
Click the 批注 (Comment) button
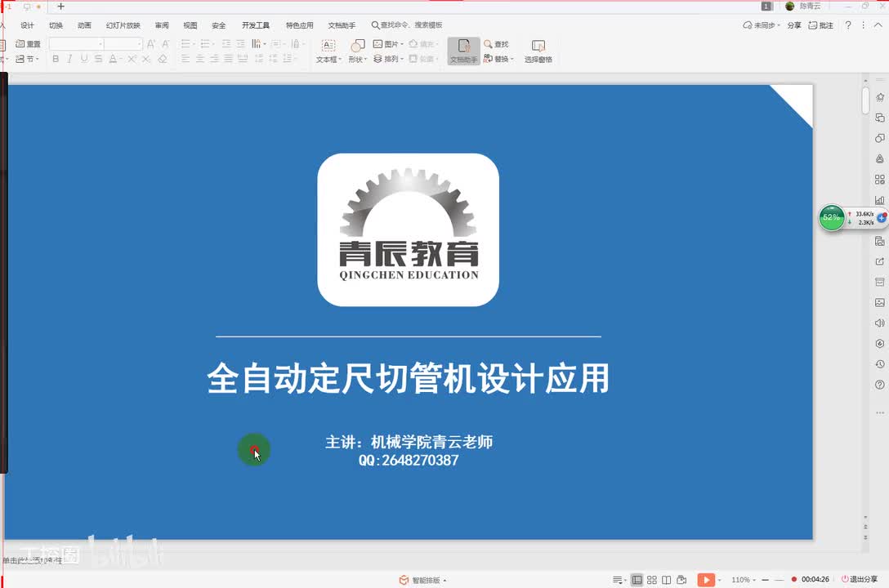tap(821, 25)
